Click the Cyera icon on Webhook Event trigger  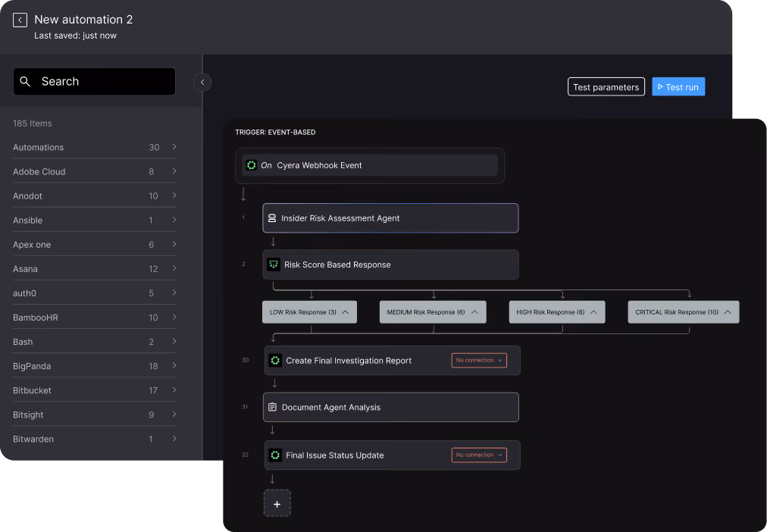pos(252,165)
